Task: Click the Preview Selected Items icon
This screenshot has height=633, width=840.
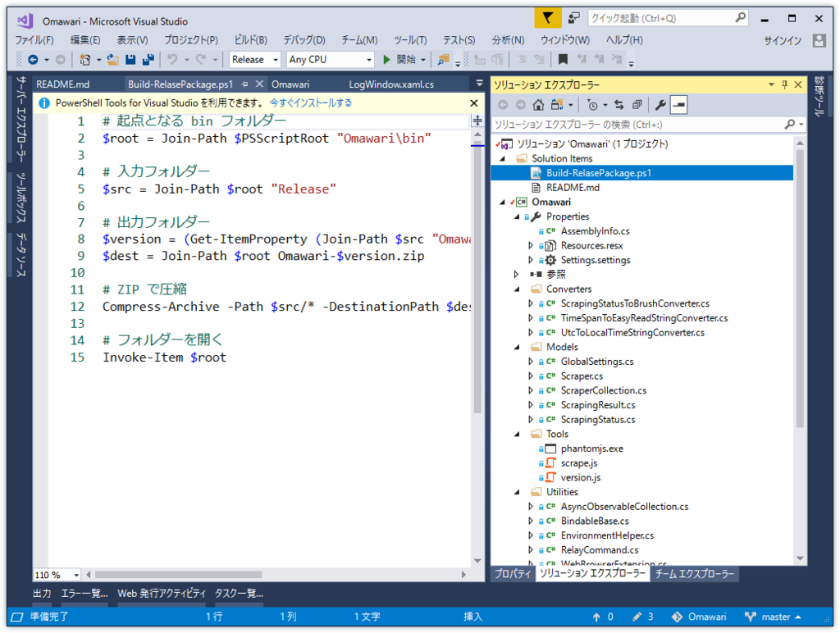Action: (678, 105)
